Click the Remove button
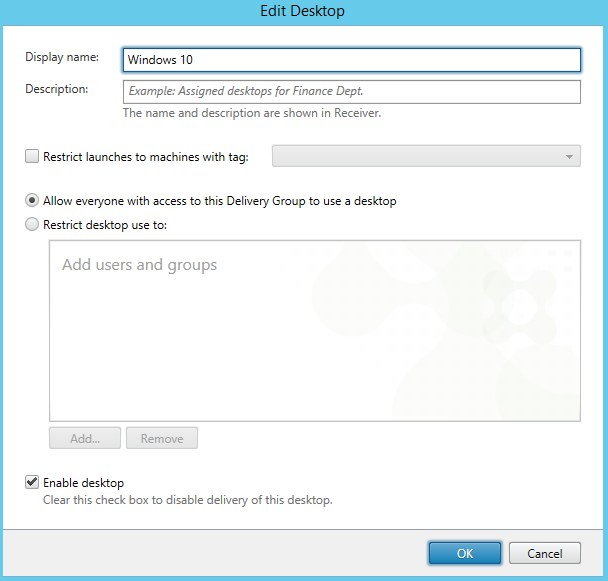The image size is (608, 581). click(x=162, y=438)
